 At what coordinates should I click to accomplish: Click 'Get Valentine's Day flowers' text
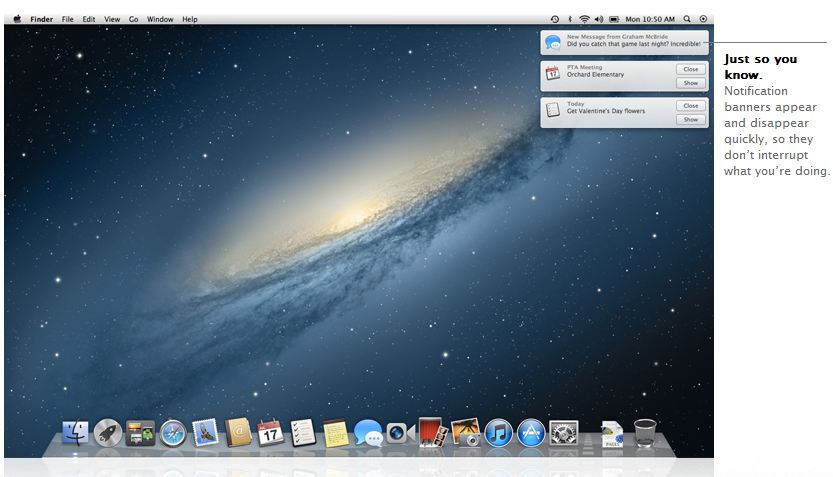(x=606, y=111)
